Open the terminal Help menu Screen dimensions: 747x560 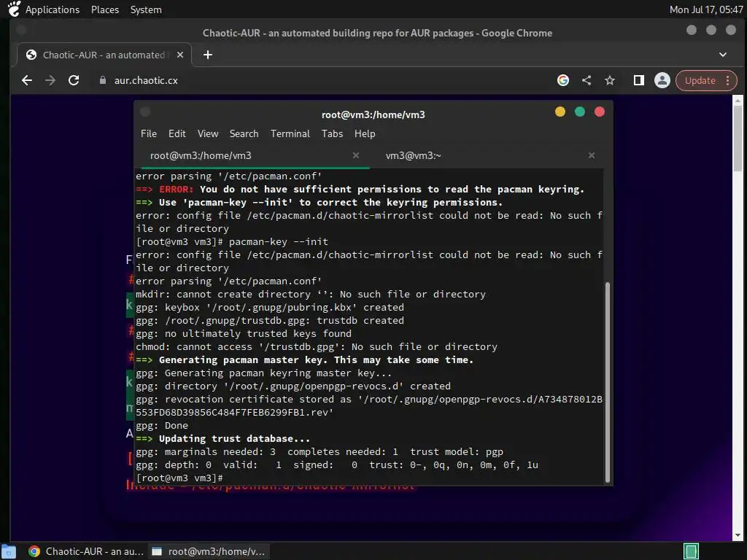point(365,134)
